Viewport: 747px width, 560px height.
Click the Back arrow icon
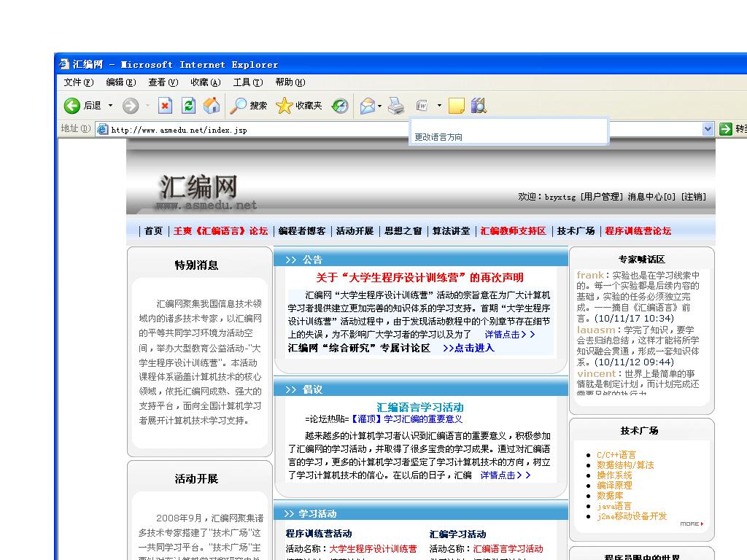point(72,106)
